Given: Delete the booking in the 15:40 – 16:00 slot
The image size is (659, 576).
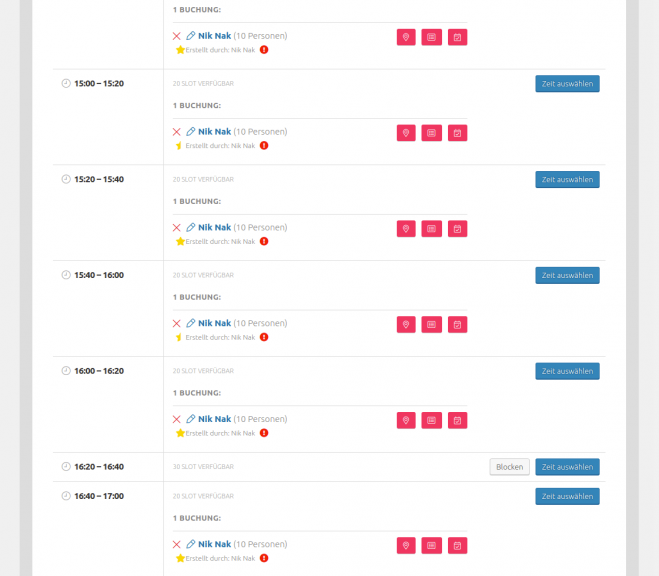Looking at the screenshot, I should pyautogui.click(x=177, y=324).
